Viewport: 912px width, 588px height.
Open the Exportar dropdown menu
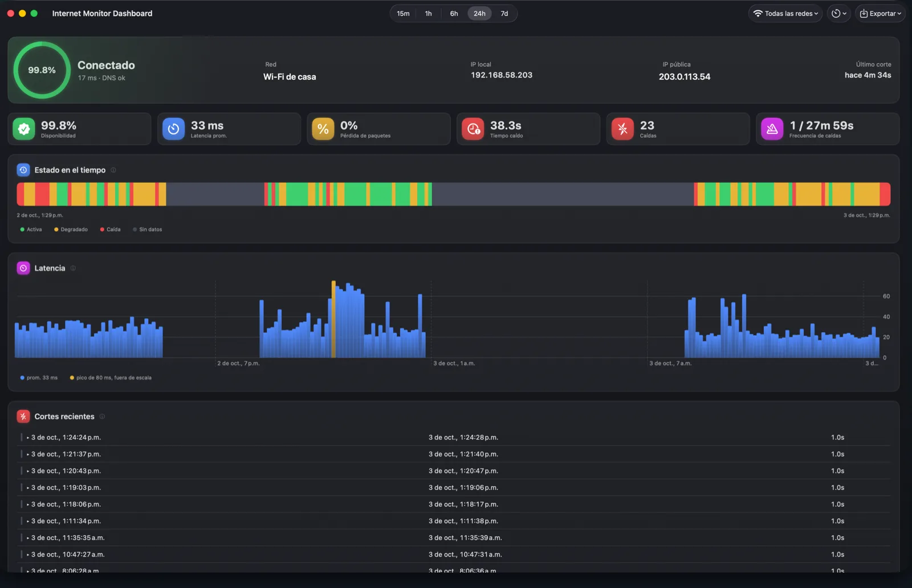[x=880, y=13]
